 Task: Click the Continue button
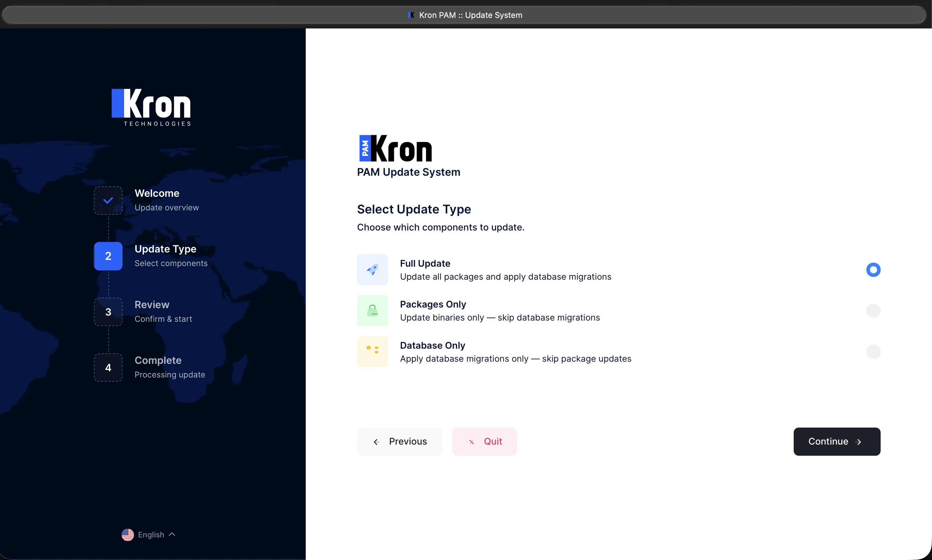point(837,442)
